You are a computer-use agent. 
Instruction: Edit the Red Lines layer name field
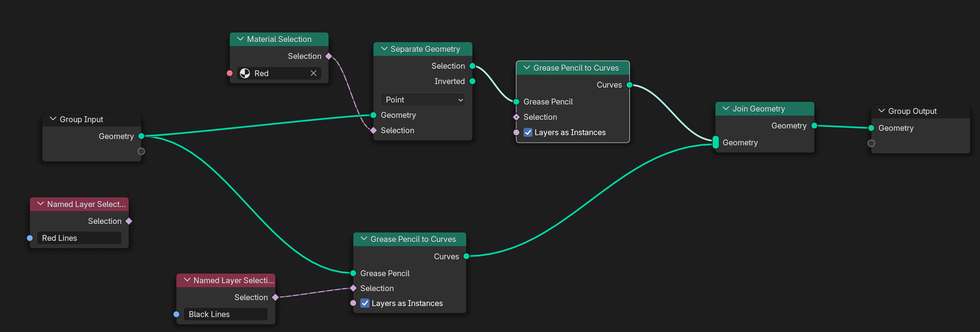(79, 238)
